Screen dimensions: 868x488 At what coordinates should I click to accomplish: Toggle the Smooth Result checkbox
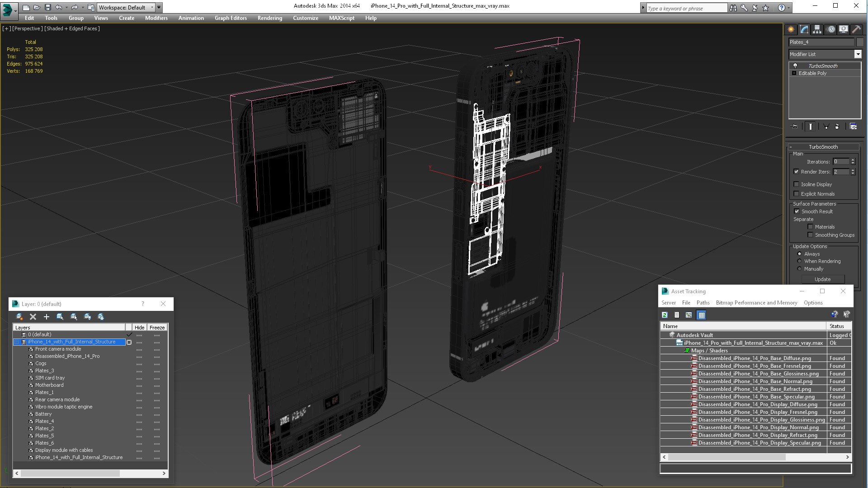tap(797, 211)
